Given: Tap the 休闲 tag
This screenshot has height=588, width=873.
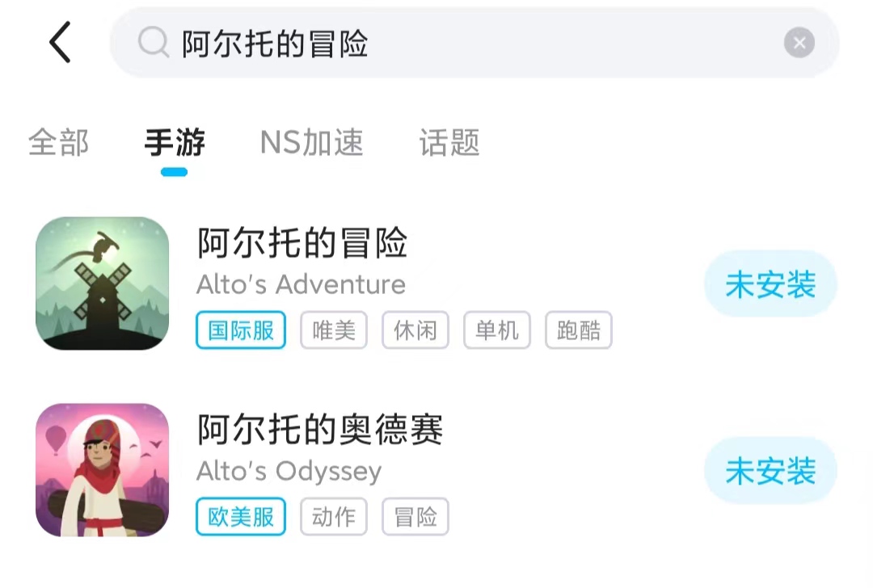Looking at the screenshot, I should pyautogui.click(x=415, y=330).
